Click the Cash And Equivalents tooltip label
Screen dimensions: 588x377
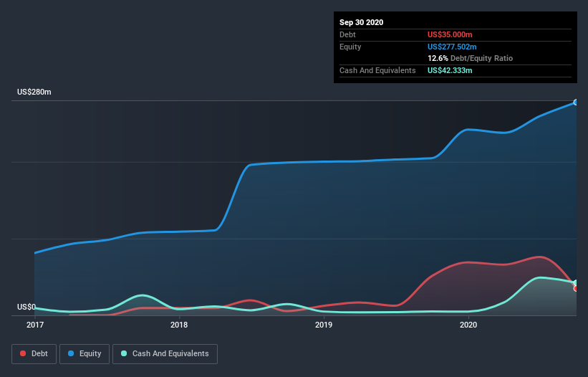tap(377, 70)
